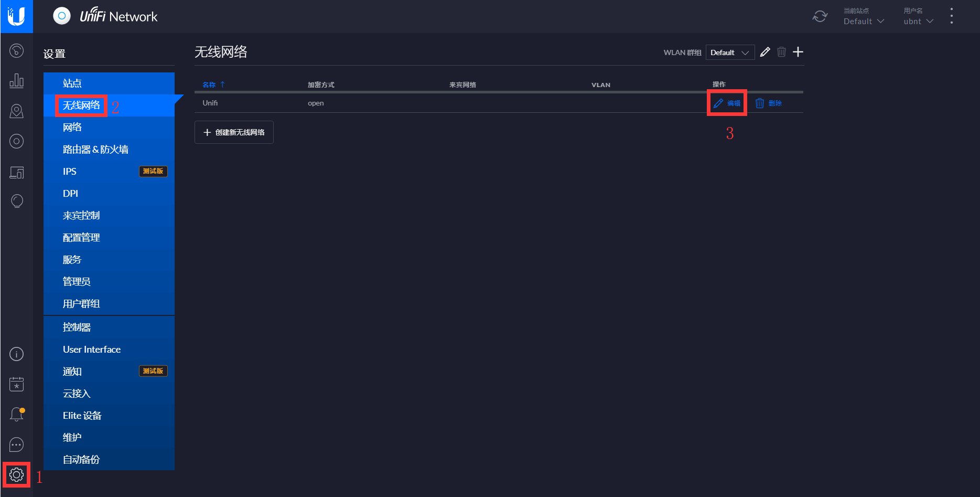Edit the WLAN group using pencil icon
The width and height of the screenshot is (980, 497).
(x=764, y=52)
